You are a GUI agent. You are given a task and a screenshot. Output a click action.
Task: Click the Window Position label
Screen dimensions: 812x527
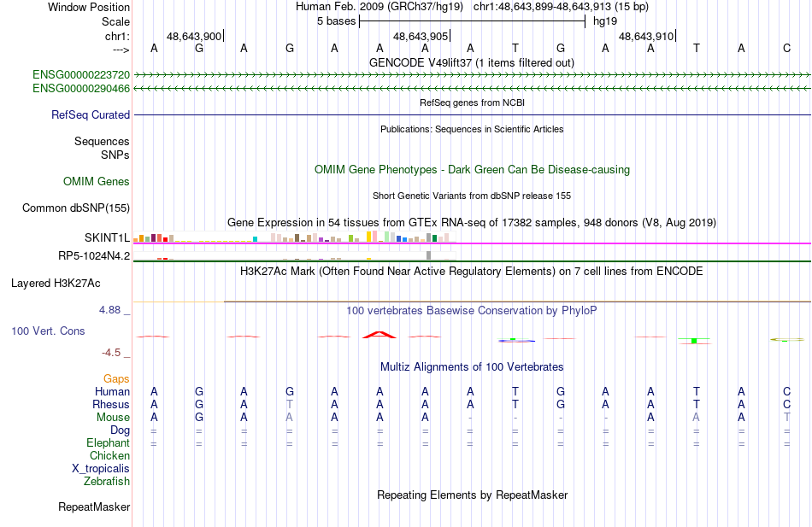pos(89,7)
